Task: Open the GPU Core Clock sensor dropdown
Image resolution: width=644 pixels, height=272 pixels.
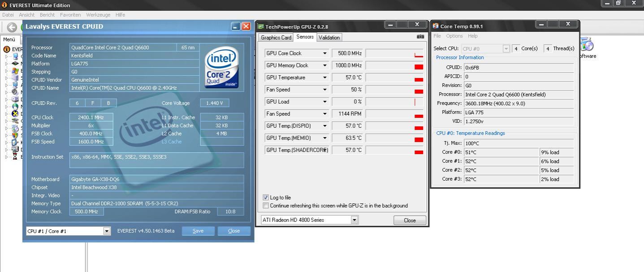Action: (x=325, y=53)
